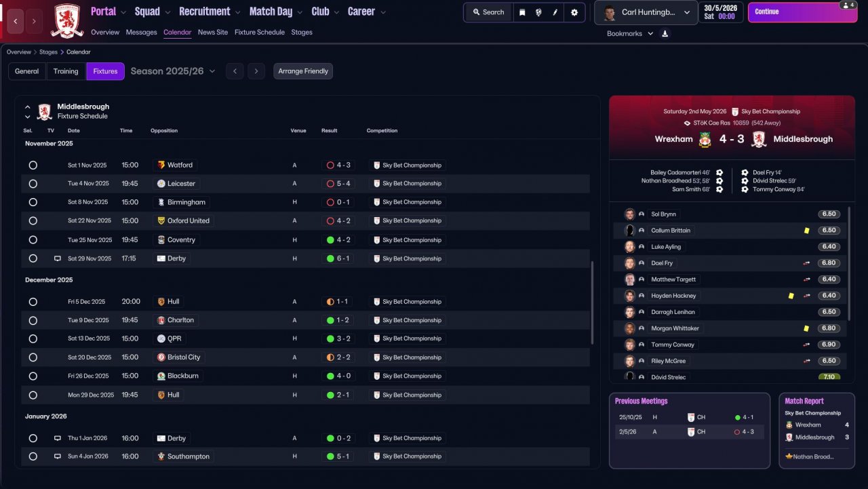The width and height of the screenshot is (868, 489).
Task: Click Stages breadcrumb link
Action: pos(48,52)
